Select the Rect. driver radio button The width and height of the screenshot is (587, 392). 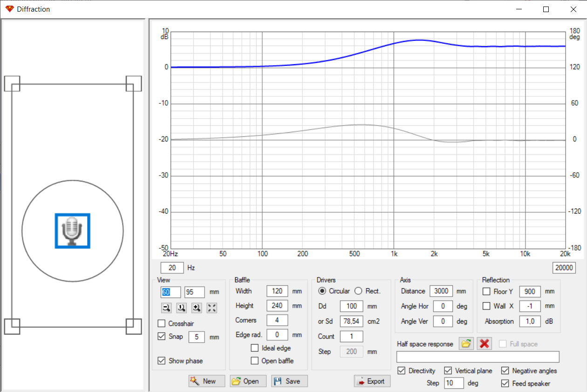[358, 291]
